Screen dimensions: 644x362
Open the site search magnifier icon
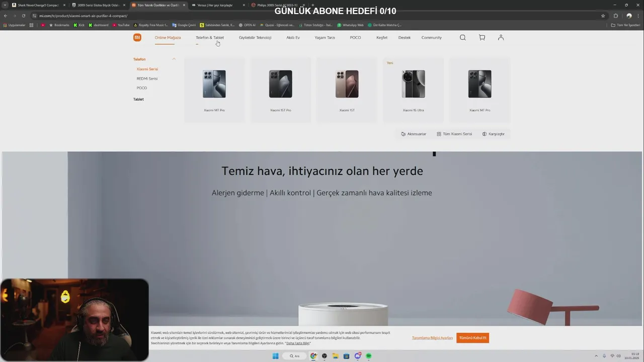point(463,37)
